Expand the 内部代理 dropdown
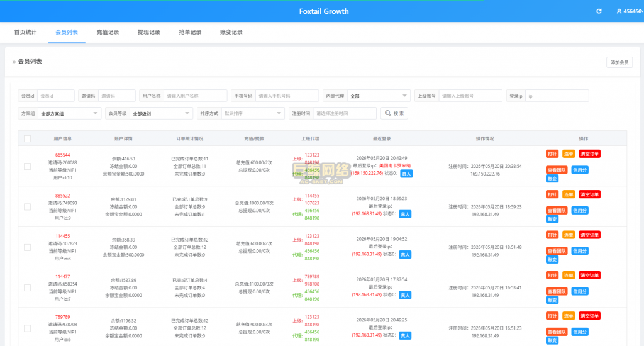 coord(379,96)
